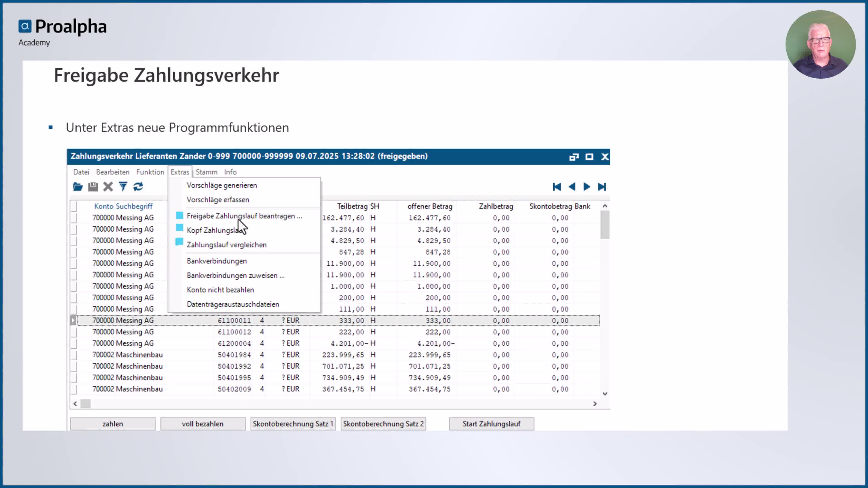Choose Bankverbindungen zuweisen ...
The image size is (868, 488).
(x=244, y=275)
